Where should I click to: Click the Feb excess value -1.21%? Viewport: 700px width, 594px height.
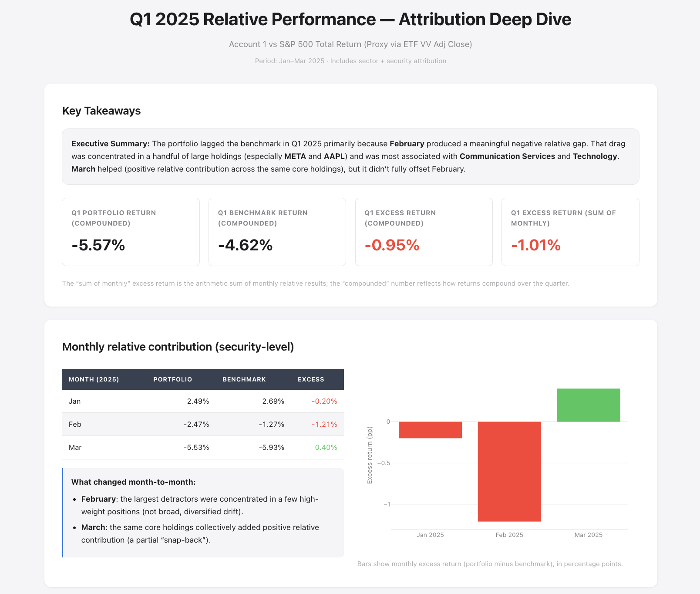pyautogui.click(x=324, y=424)
